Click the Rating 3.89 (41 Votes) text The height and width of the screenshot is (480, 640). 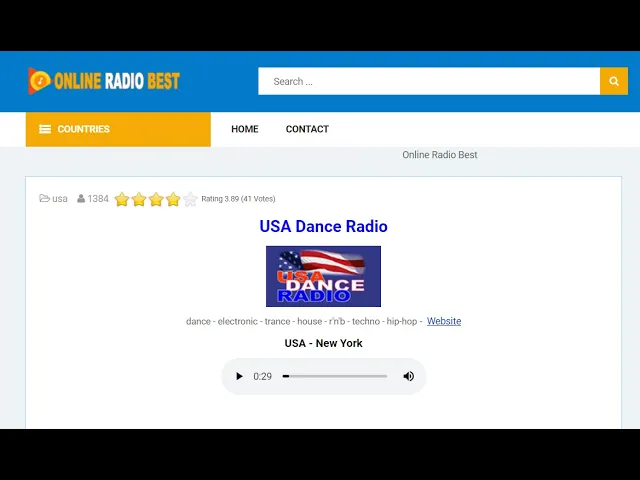(238, 199)
